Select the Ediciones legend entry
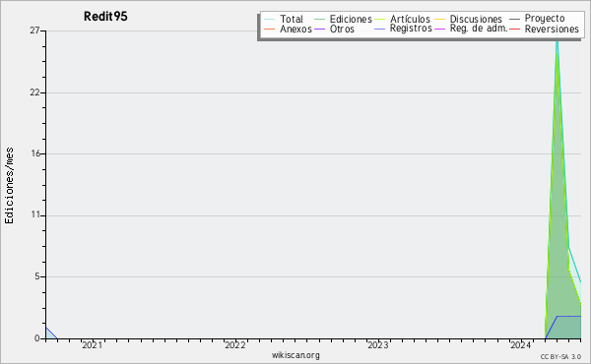 343,19
